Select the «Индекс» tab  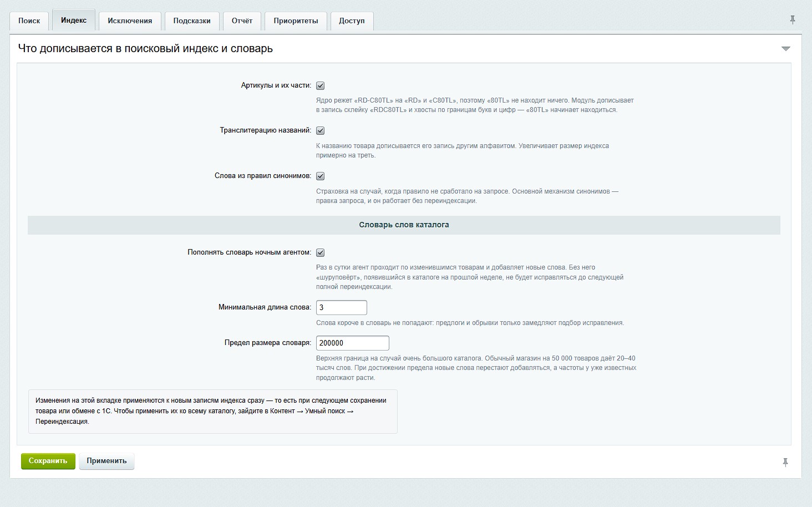[x=74, y=20]
